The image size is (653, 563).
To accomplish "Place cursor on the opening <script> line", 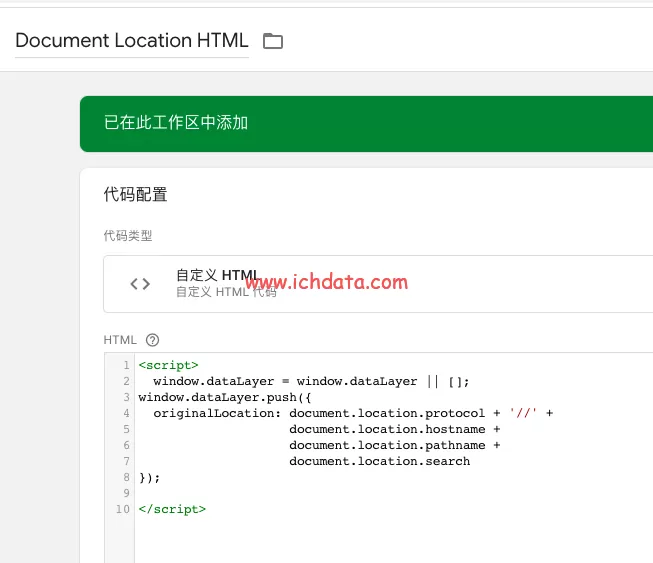I will pyautogui.click(x=168, y=365).
